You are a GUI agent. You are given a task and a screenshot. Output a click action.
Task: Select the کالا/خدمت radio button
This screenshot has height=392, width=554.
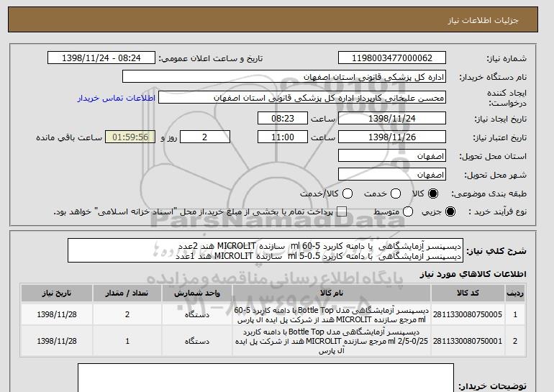(x=348, y=193)
